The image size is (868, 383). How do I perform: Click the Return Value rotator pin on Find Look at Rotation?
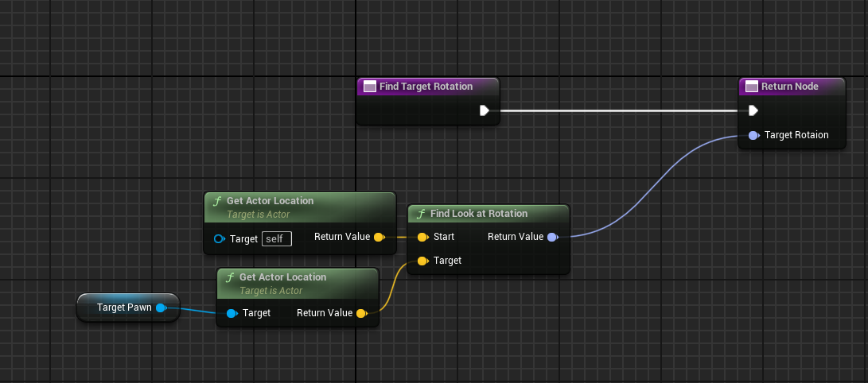coord(552,237)
